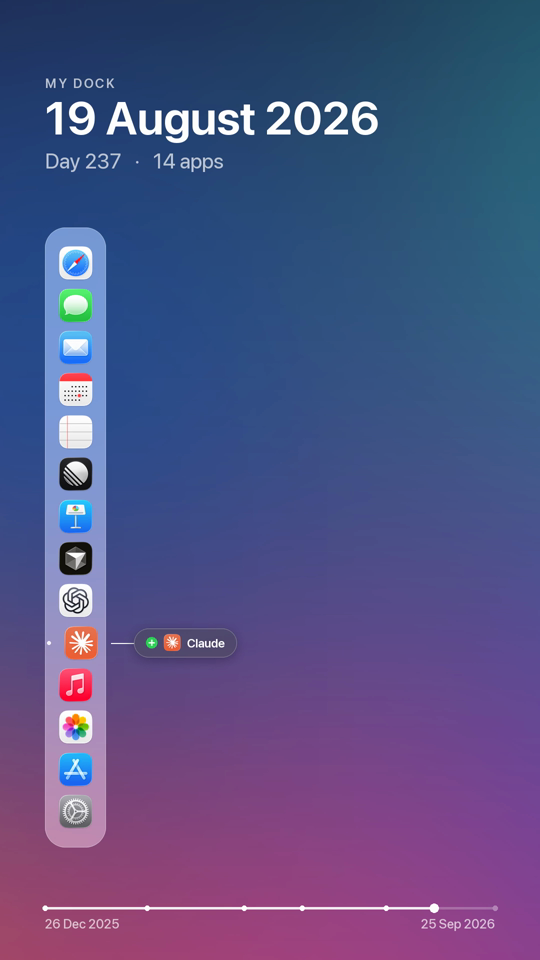The image size is (540, 960).
Task: Open the Messages app icon
Action: (x=75, y=305)
